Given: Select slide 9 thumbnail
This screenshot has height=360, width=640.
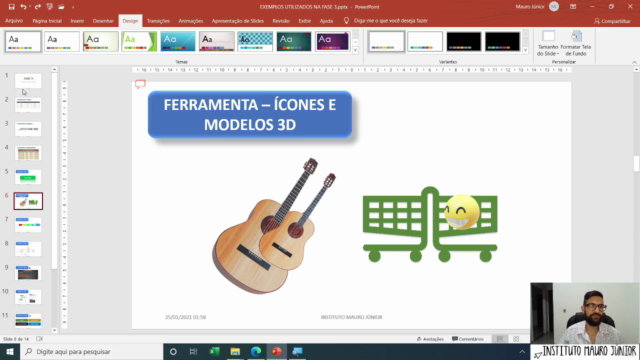Looking at the screenshot, I should [28, 273].
